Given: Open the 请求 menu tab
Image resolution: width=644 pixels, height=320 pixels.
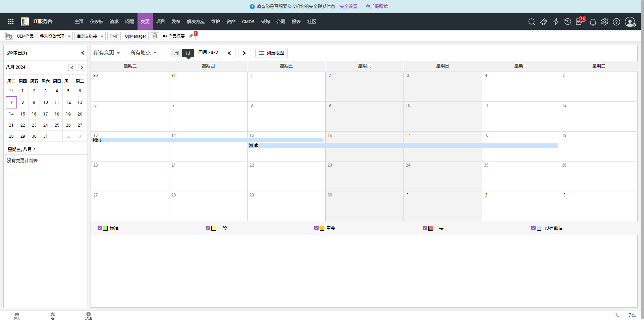Looking at the screenshot, I should [x=114, y=21].
